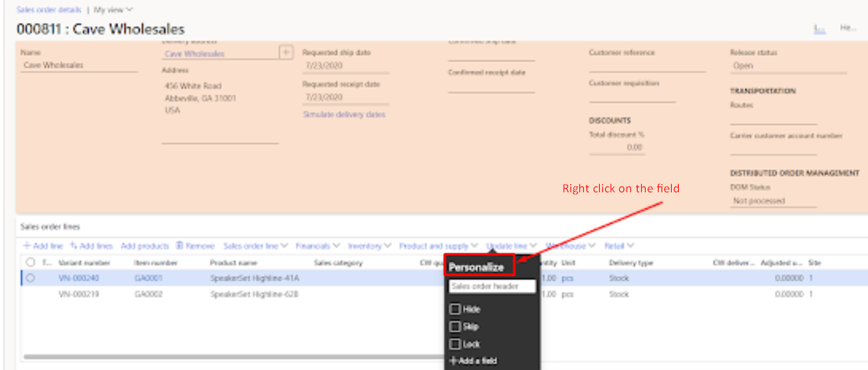Expand the Warehouse menu

tap(570, 246)
